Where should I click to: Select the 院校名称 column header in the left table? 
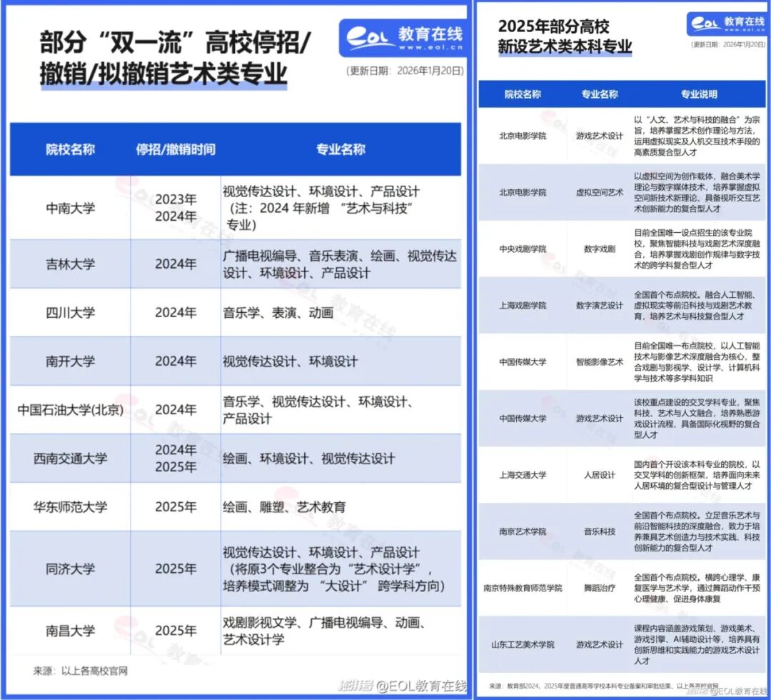(69, 150)
